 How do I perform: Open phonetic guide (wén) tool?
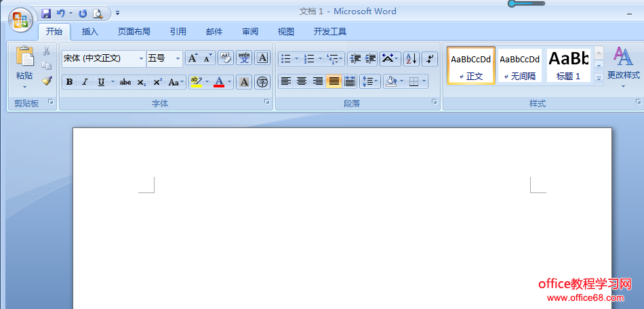[244, 58]
